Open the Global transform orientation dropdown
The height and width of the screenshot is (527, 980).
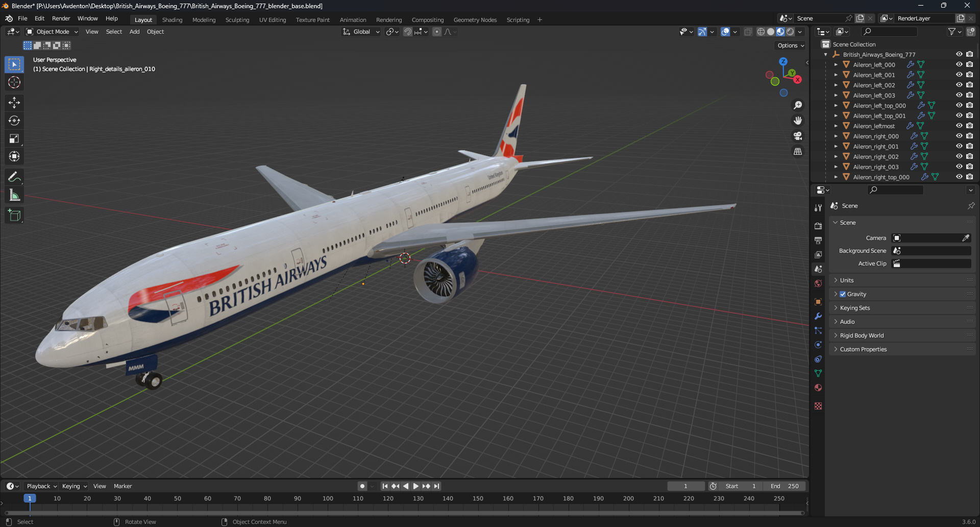[361, 32]
